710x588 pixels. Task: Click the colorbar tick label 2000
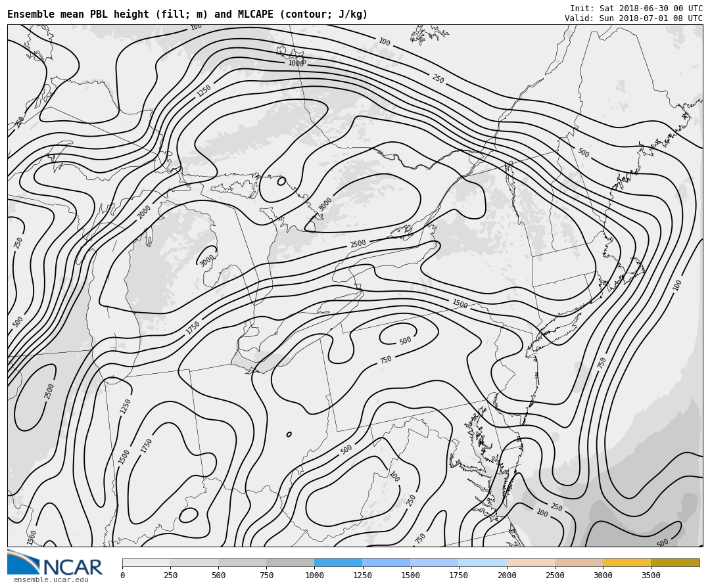(507, 576)
